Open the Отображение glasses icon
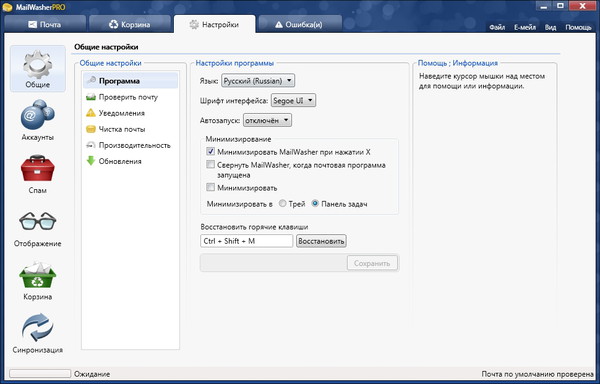600x384 pixels. (38, 228)
